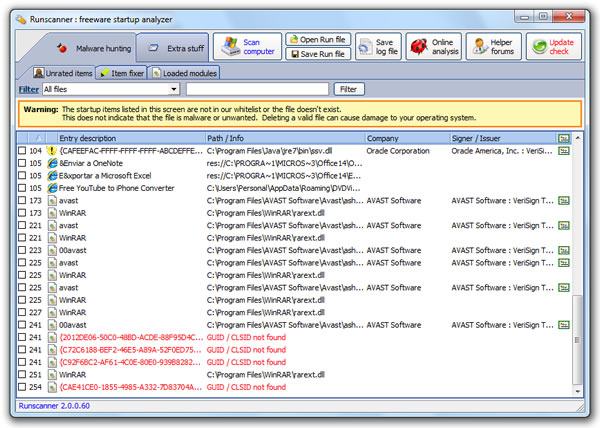The image size is (600, 428).
Task: Click the filter text input field
Action: pos(257,89)
